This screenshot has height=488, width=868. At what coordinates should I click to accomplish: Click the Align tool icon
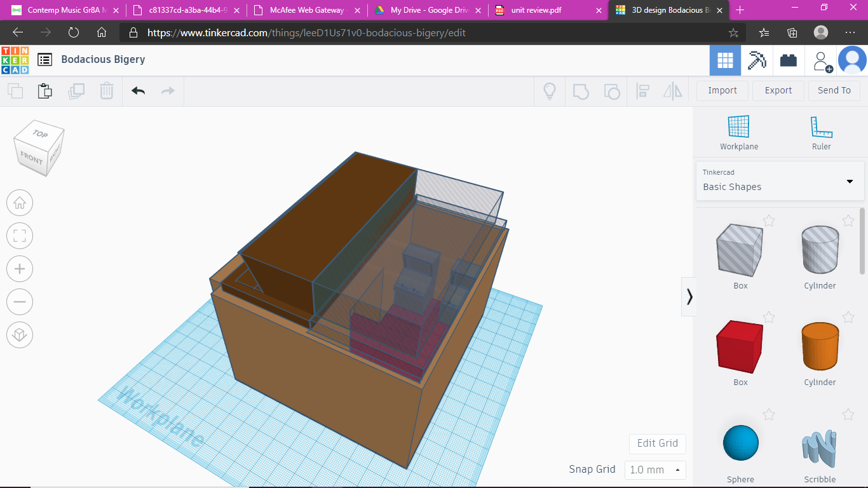[642, 91]
